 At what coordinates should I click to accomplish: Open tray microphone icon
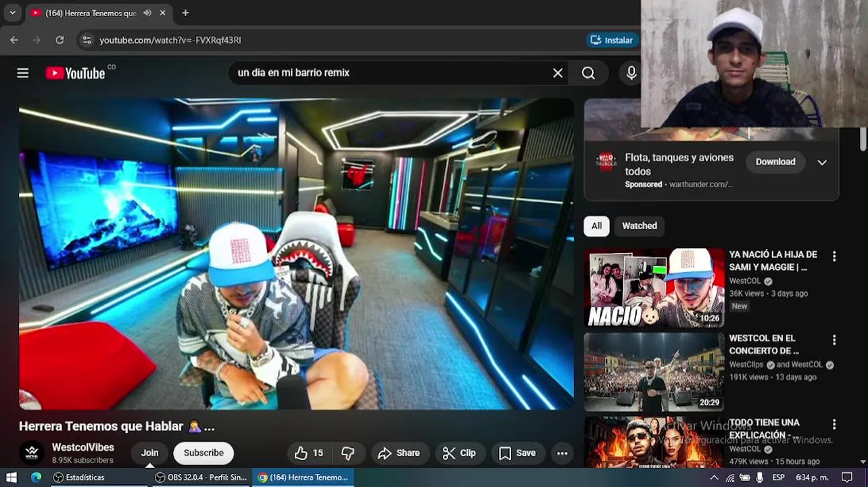[760, 478]
